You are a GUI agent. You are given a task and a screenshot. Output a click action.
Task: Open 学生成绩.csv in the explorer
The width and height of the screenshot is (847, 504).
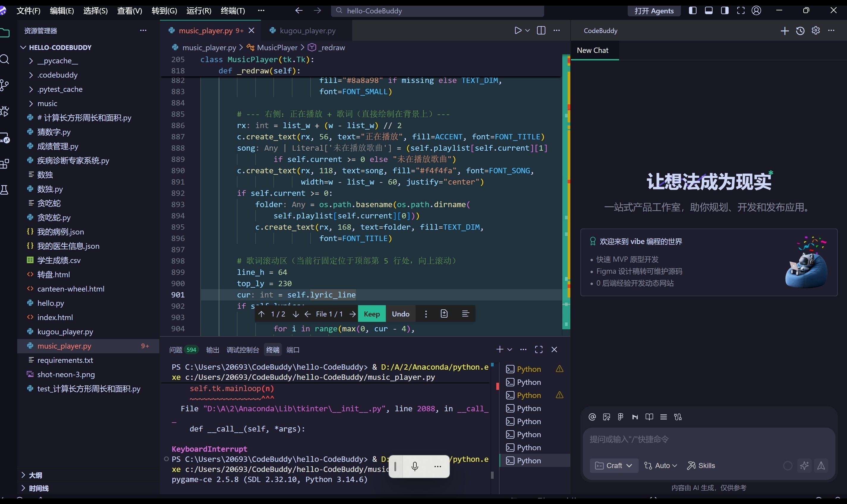59,261
